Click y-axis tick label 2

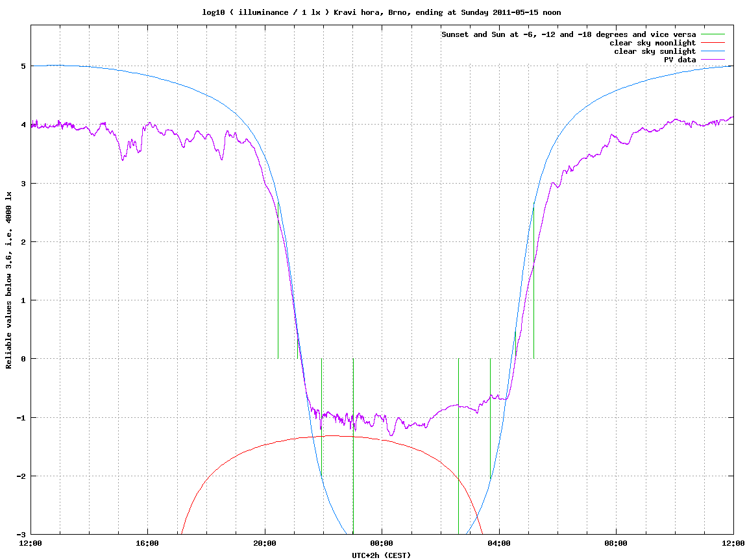click(23, 242)
